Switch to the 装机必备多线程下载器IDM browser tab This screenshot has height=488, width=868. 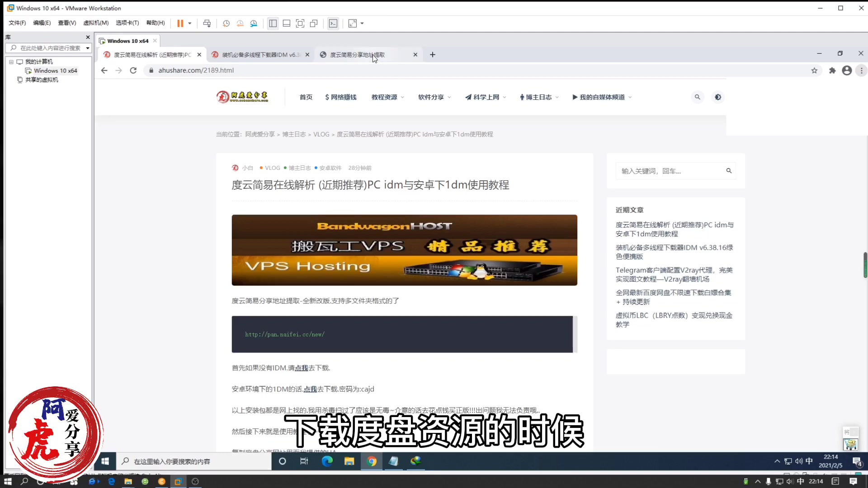click(x=261, y=55)
